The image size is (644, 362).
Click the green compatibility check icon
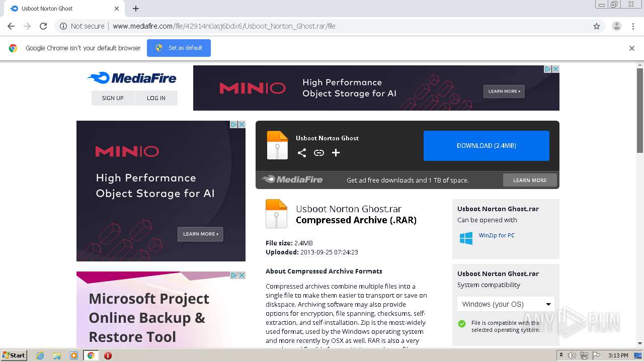pyautogui.click(x=462, y=324)
